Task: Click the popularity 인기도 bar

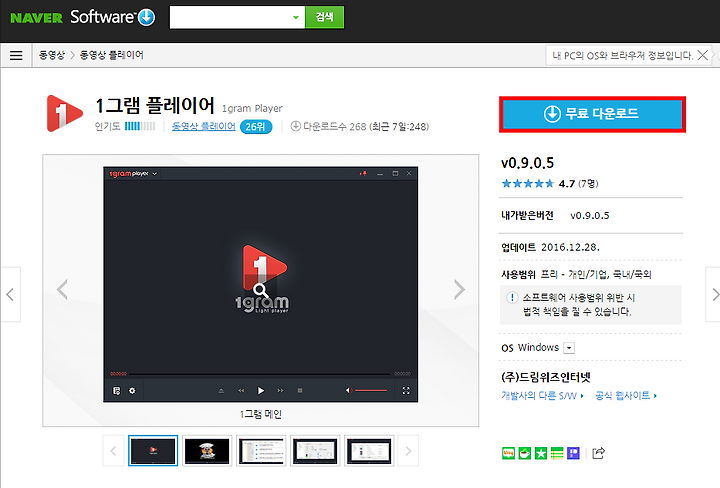Action: (x=140, y=126)
